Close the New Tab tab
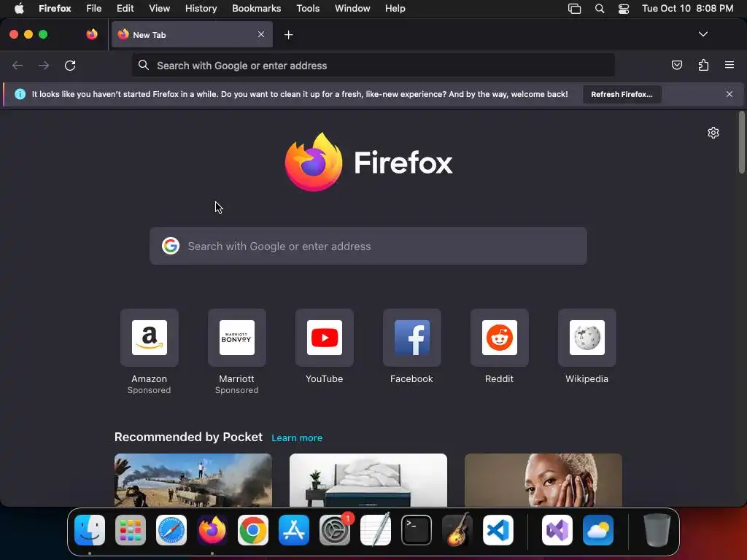Screen dimensions: 747x560 (x=261, y=34)
